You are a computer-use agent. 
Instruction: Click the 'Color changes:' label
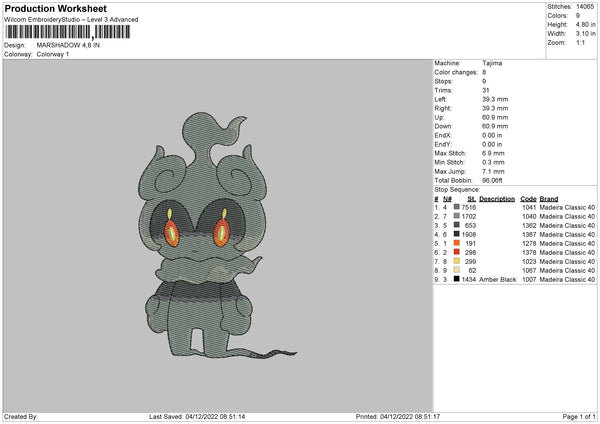(x=456, y=72)
